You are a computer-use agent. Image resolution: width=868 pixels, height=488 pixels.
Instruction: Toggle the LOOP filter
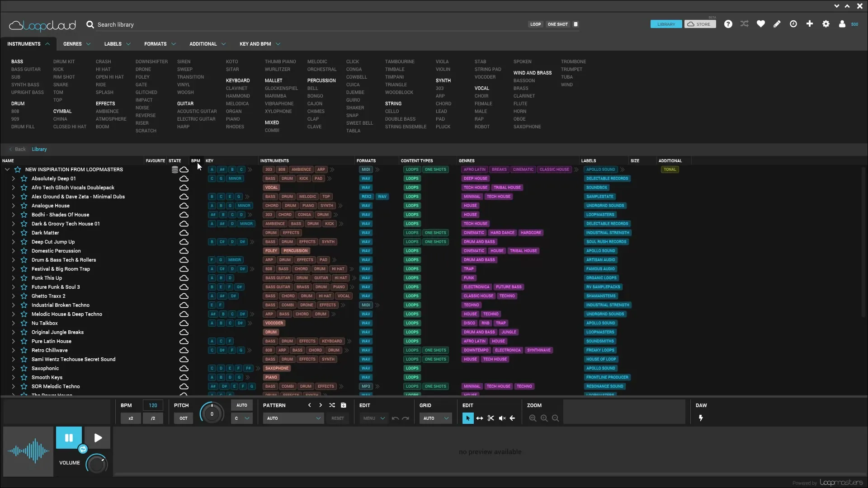[x=535, y=24]
